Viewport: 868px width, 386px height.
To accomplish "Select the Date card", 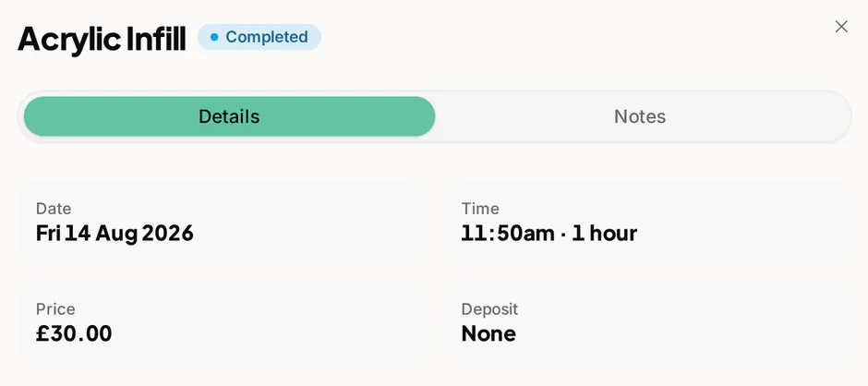I will (223, 223).
